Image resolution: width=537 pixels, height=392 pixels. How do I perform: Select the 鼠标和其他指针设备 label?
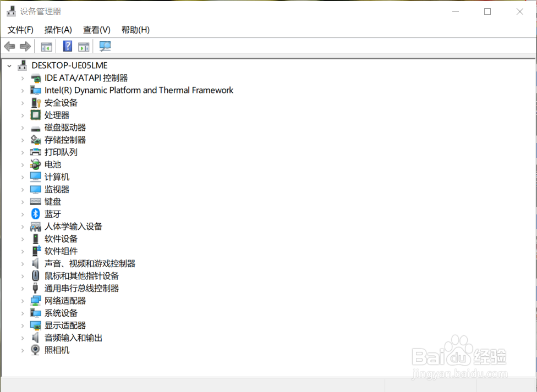tap(81, 275)
